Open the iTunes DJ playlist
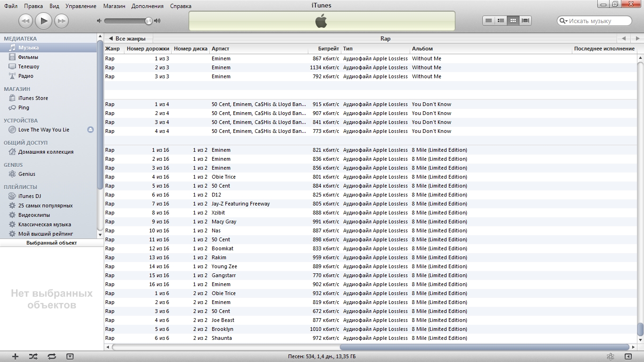The width and height of the screenshot is (644, 362). click(x=48, y=196)
